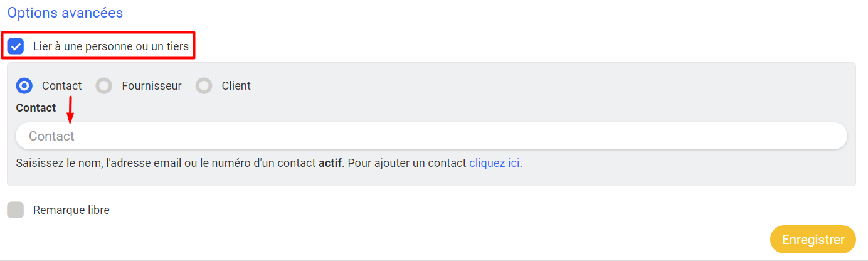Click the Remarque libre label text
This screenshot has width=868, height=261.
(x=71, y=210)
